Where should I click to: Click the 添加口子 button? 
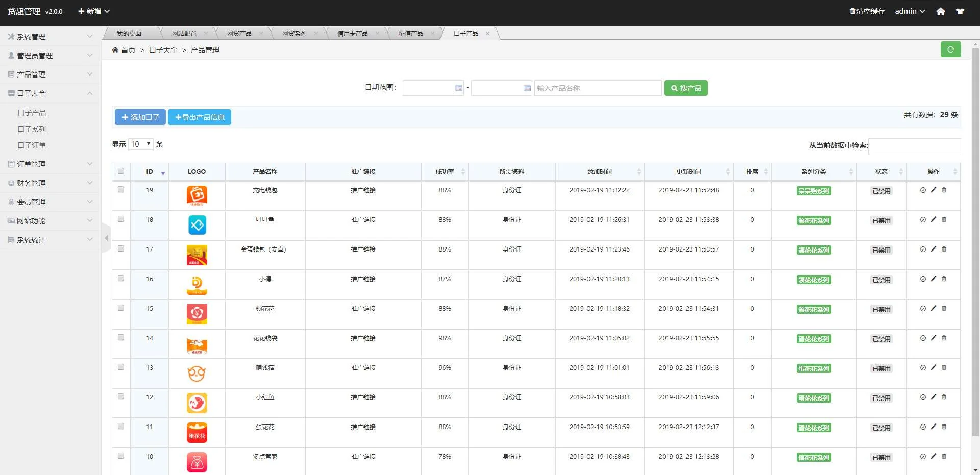point(140,117)
